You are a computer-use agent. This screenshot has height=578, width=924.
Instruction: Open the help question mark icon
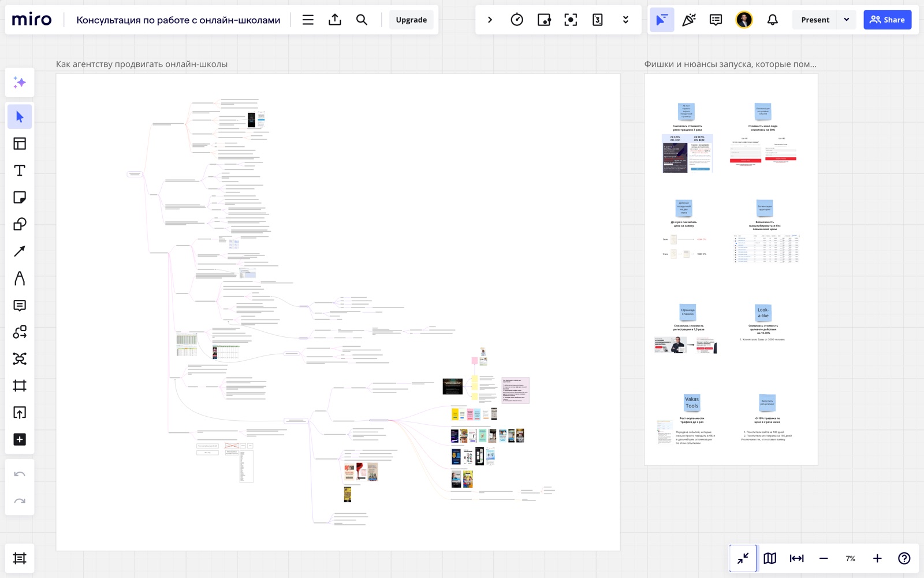[904, 558]
